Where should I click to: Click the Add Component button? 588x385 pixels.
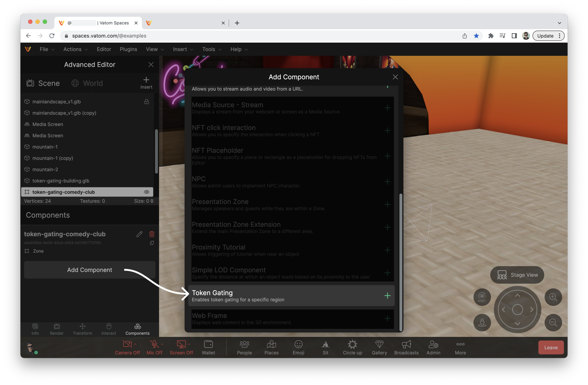(x=90, y=270)
